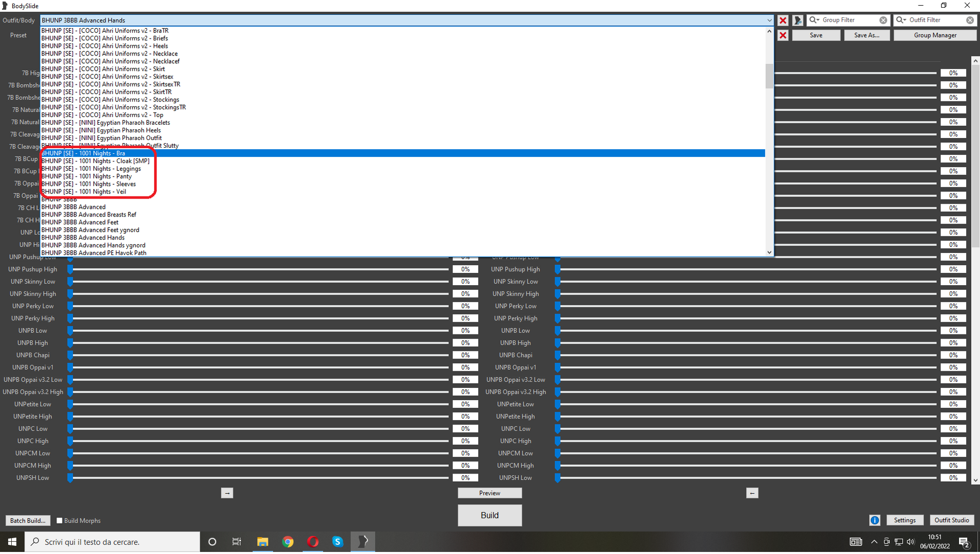Click the red X in the Preset row
Viewport: 980px width, 554px height.
click(x=783, y=35)
